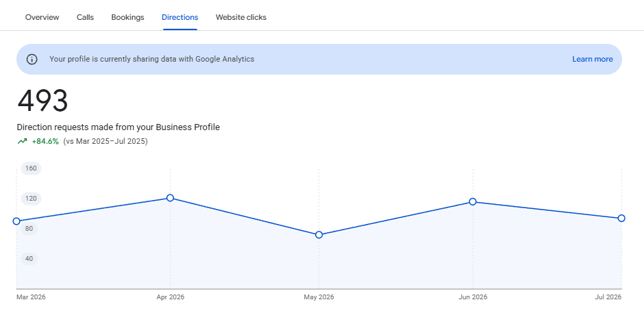Select the May 2026 data point
This screenshot has width=644, height=313.
(x=319, y=235)
